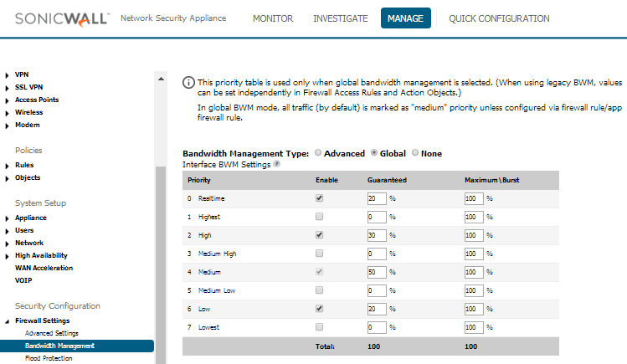Click the Interface BWM Settings help icon
Screen dimensions: 627x364
(277, 165)
